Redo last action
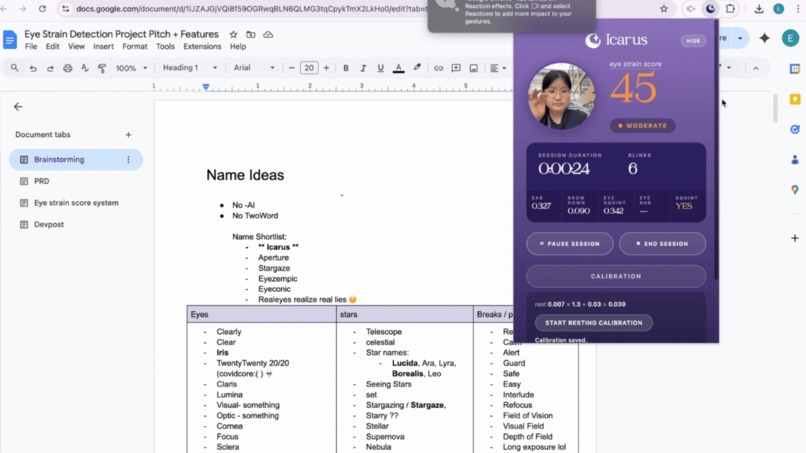806x453 pixels. 50,68
